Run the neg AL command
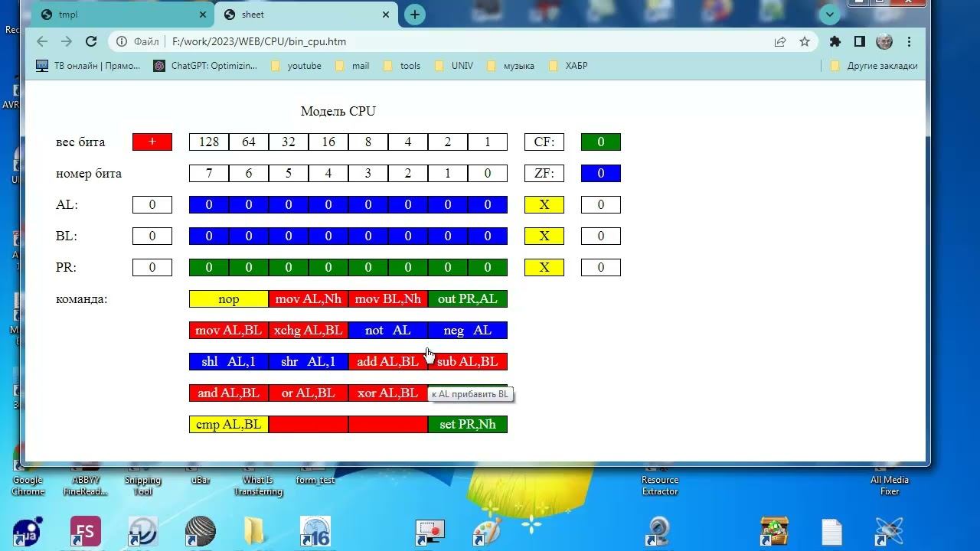The width and height of the screenshot is (980, 551). pos(468,331)
